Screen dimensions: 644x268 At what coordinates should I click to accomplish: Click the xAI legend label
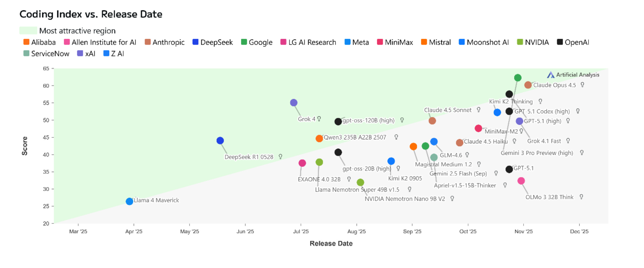(90, 54)
